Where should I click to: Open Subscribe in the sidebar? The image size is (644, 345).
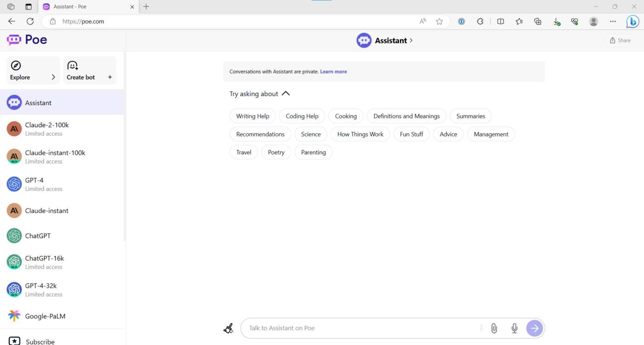[x=40, y=341]
